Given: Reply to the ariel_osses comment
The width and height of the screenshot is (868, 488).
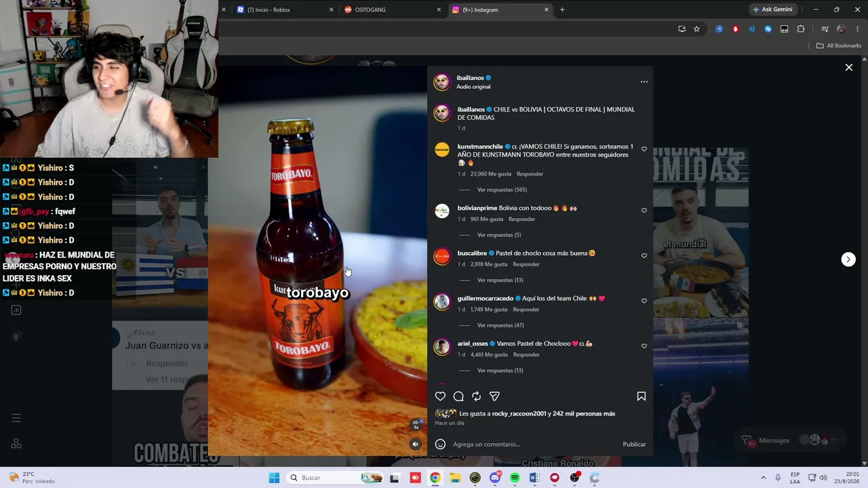Looking at the screenshot, I should pyautogui.click(x=526, y=355).
